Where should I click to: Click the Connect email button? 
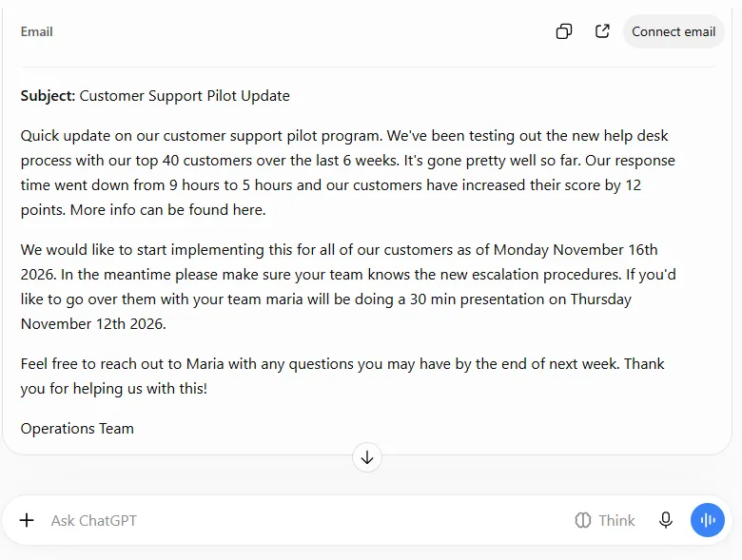pos(674,31)
